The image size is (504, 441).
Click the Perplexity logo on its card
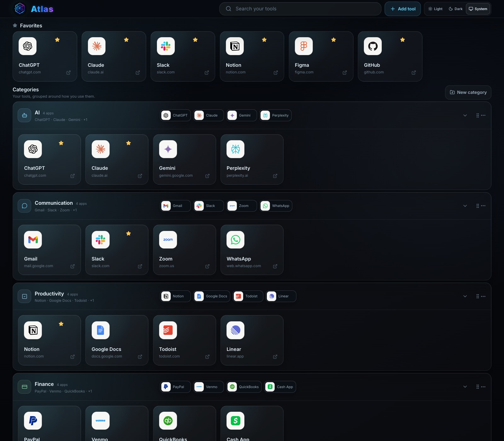point(235,149)
